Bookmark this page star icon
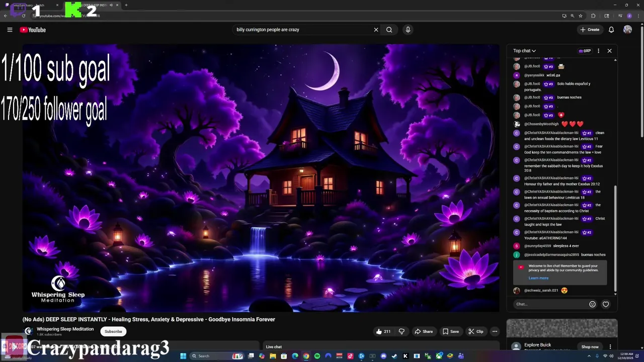 pos(580,16)
